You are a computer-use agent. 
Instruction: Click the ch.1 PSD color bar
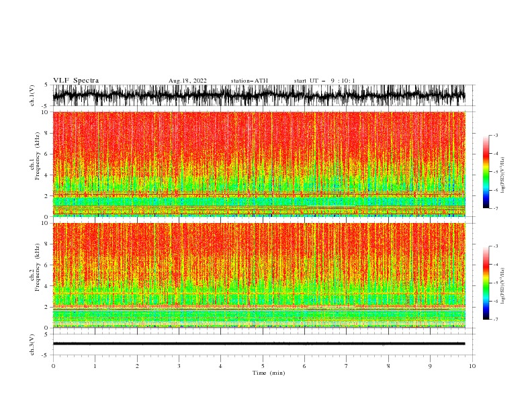tap(486, 172)
